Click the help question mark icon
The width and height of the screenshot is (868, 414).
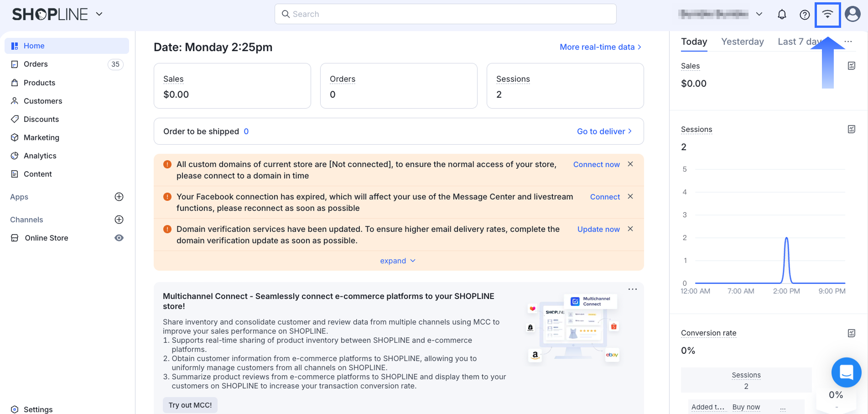tap(805, 15)
